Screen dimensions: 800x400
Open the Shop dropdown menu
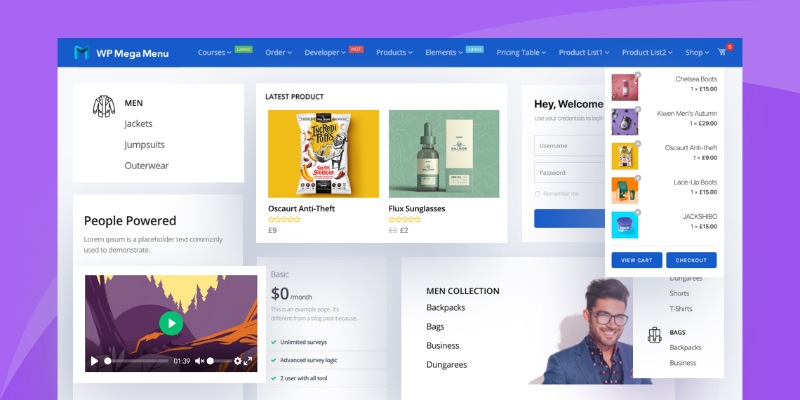697,52
